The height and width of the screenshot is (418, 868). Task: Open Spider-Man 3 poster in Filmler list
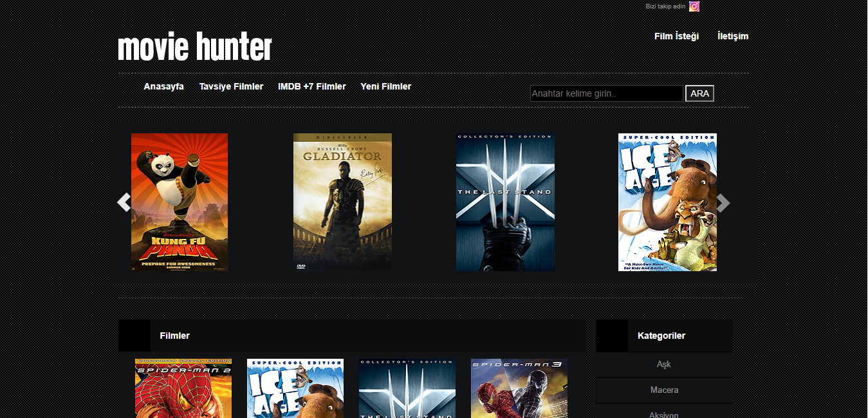pos(519,388)
